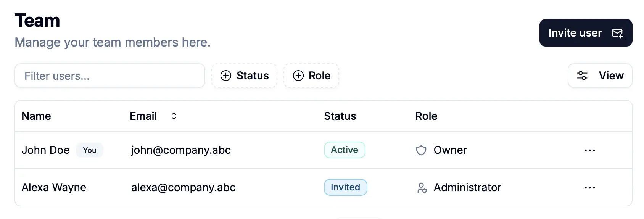The height and width of the screenshot is (219, 644).
Task: Focus the Filter users search field
Action: pos(110,76)
